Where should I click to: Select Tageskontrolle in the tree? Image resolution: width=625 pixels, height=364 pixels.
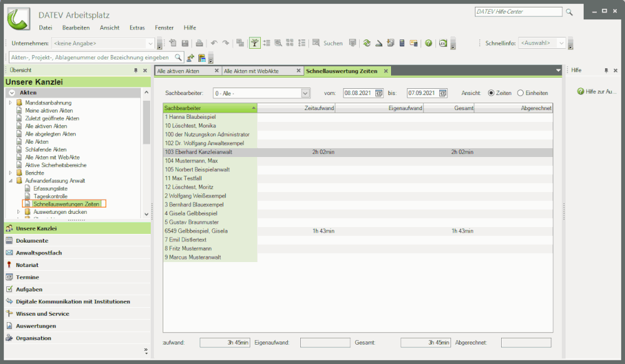click(x=50, y=196)
